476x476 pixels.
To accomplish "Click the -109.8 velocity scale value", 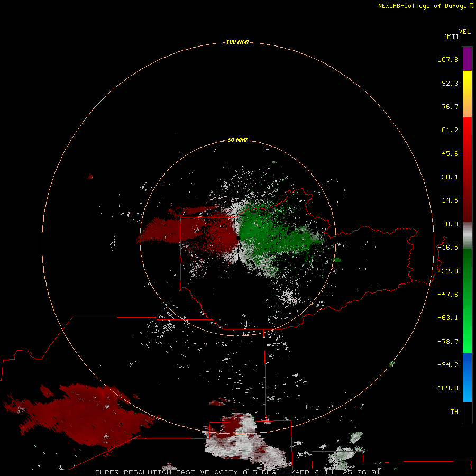I will click(x=446, y=388).
